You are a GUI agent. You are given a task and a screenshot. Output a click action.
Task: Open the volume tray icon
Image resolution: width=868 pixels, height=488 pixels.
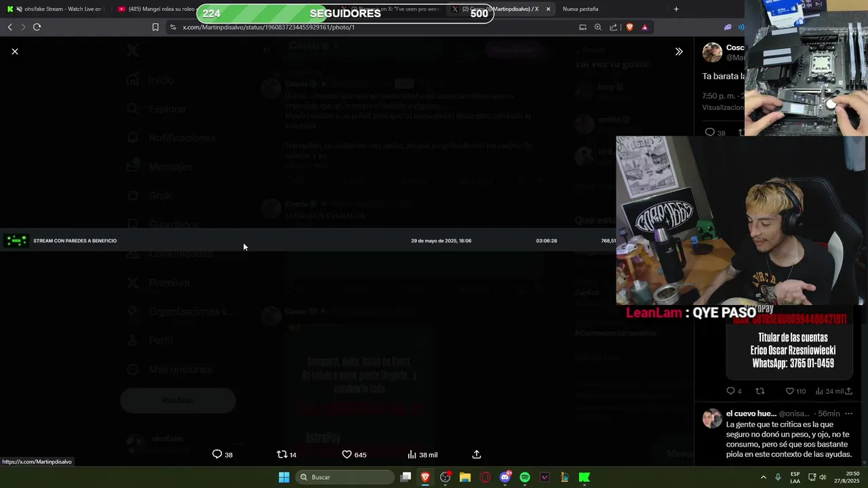[x=823, y=477]
